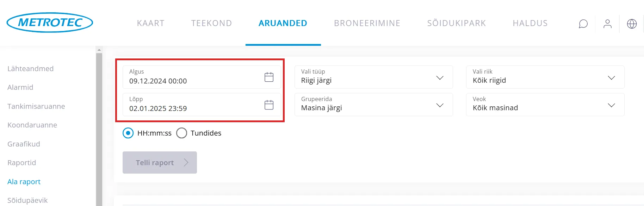The image size is (644, 206).
Task: Switch to the KAART tab
Action: 150,23
